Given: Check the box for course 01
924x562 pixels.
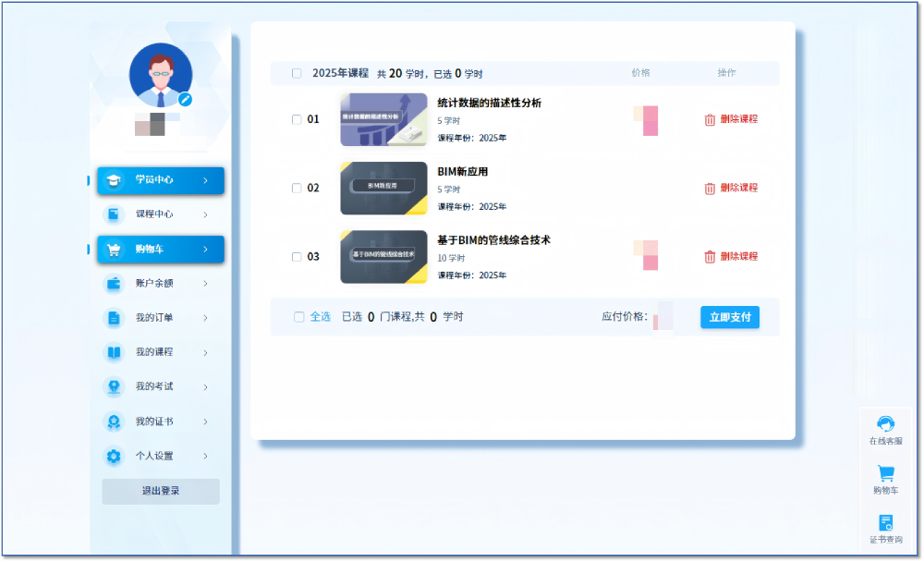Looking at the screenshot, I should point(297,119).
